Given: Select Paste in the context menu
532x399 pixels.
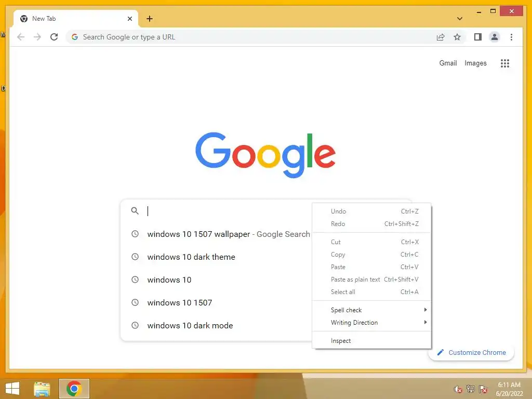Looking at the screenshot, I should pos(371,267).
